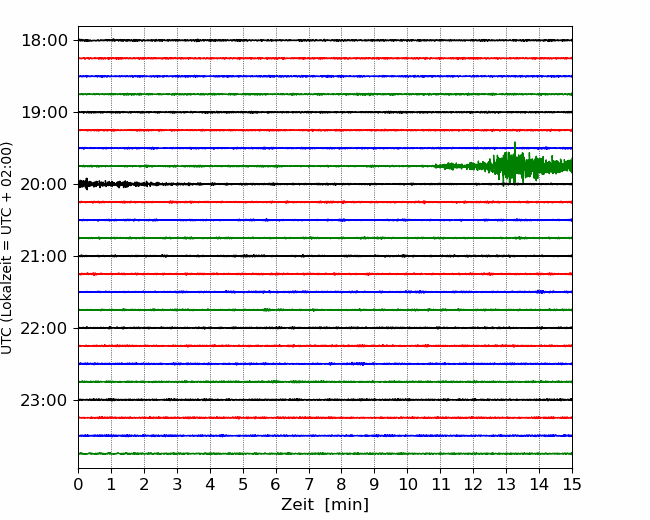This screenshot has height=520, width=650.
Task: Click the 22:00 time label
Action: click(44, 328)
